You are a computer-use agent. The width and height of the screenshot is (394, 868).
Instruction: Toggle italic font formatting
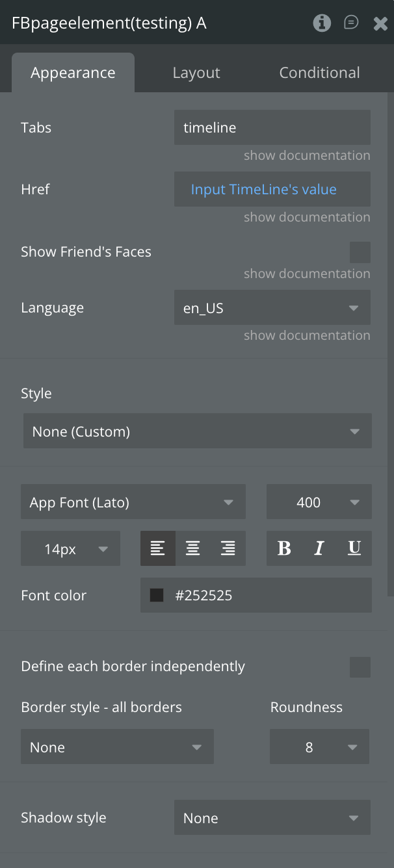319,548
